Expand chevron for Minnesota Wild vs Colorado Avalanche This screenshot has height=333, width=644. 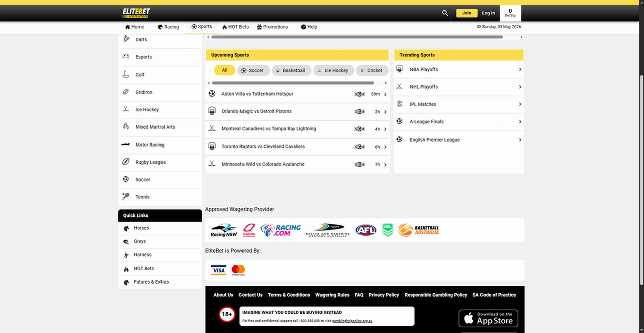click(385, 165)
